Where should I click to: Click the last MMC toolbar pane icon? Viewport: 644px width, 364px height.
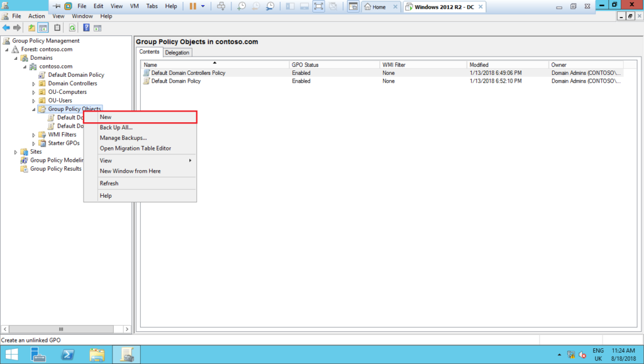(x=97, y=28)
